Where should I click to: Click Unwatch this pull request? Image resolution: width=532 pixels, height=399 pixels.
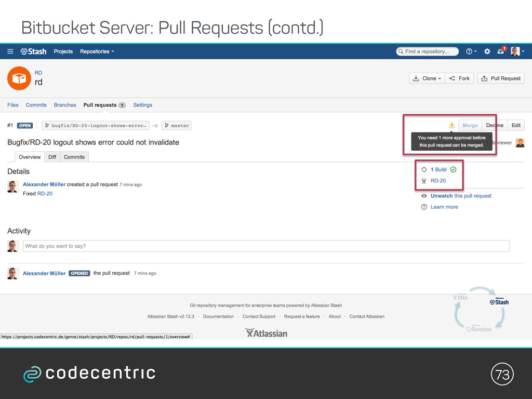click(461, 196)
